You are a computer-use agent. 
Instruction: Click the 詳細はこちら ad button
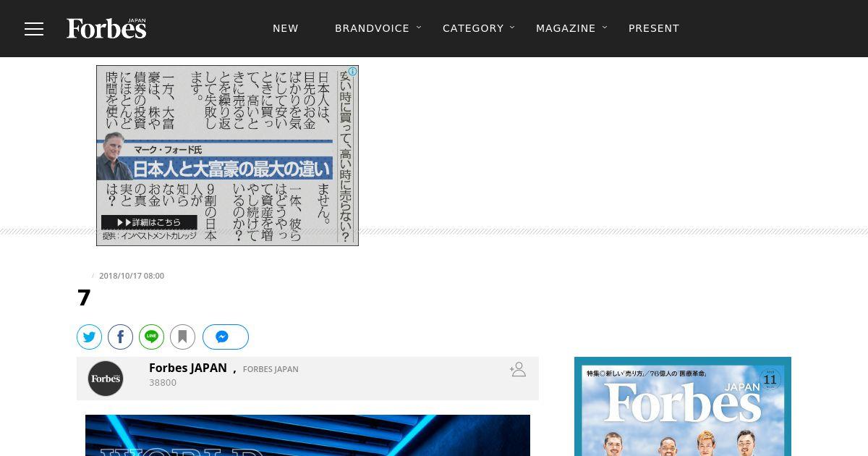pos(149,222)
